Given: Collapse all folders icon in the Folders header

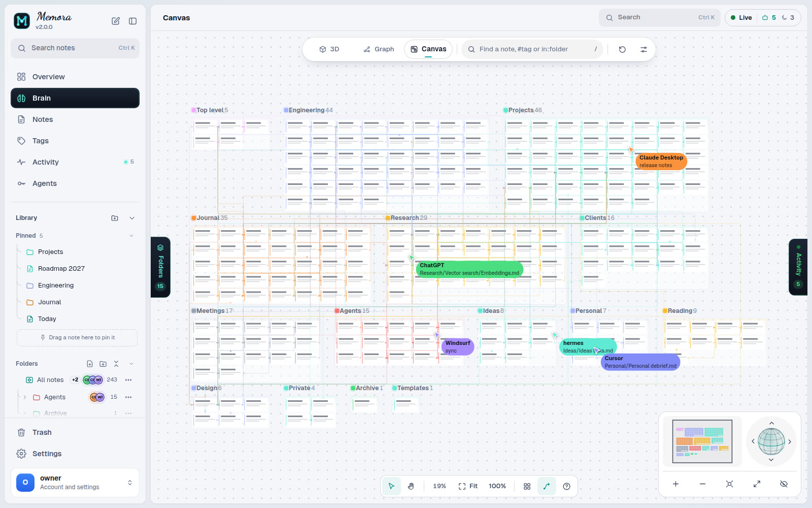Looking at the screenshot, I should (x=116, y=364).
